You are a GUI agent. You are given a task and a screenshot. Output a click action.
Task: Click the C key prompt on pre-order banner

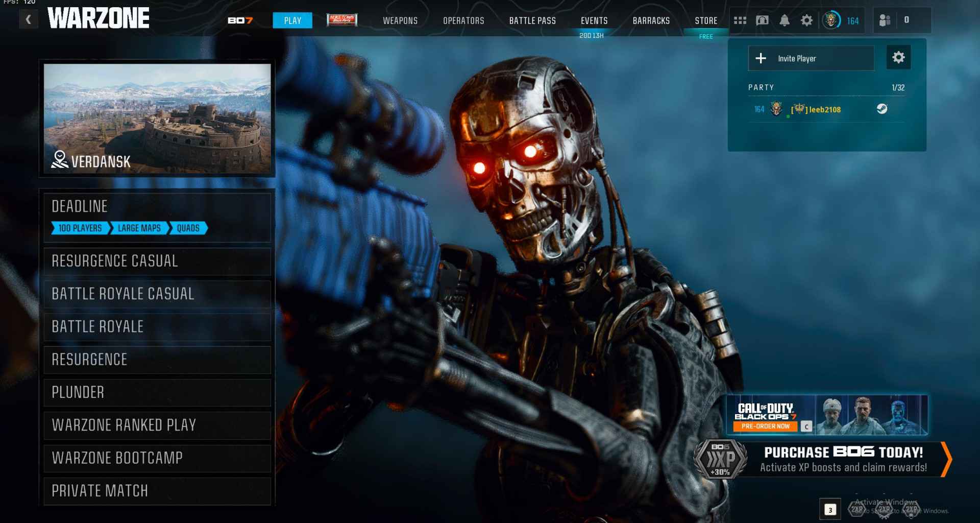[x=806, y=426]
